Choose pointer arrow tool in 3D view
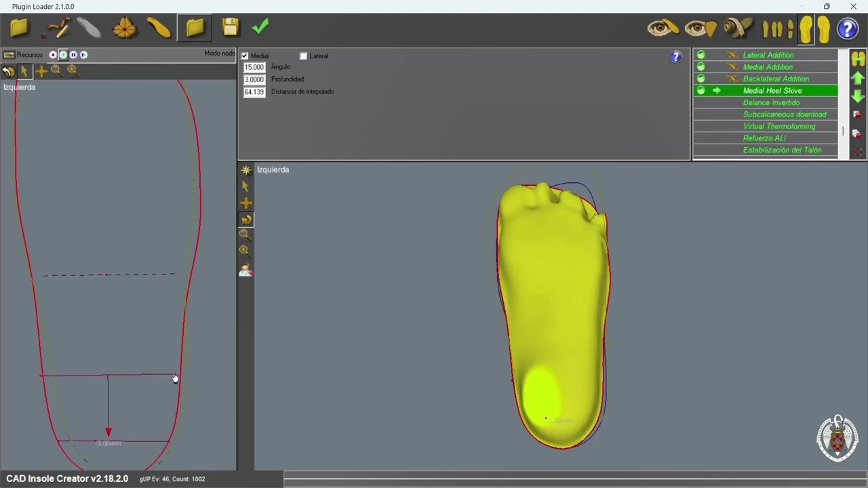Image resolution: width=868 pixels, height=488 pixels. point(245,186)
